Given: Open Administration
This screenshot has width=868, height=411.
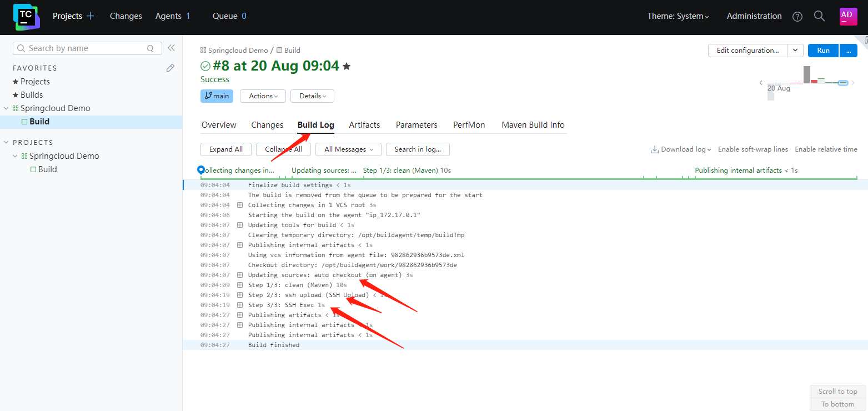Looking at the screenshot, I should (x=754, y=16).
